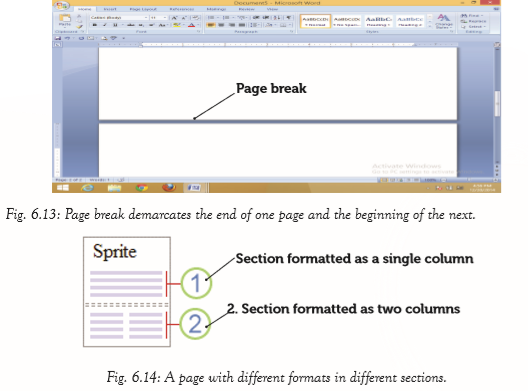Toggle Bold formatting

pyautogui.click(x=95, y=25)
